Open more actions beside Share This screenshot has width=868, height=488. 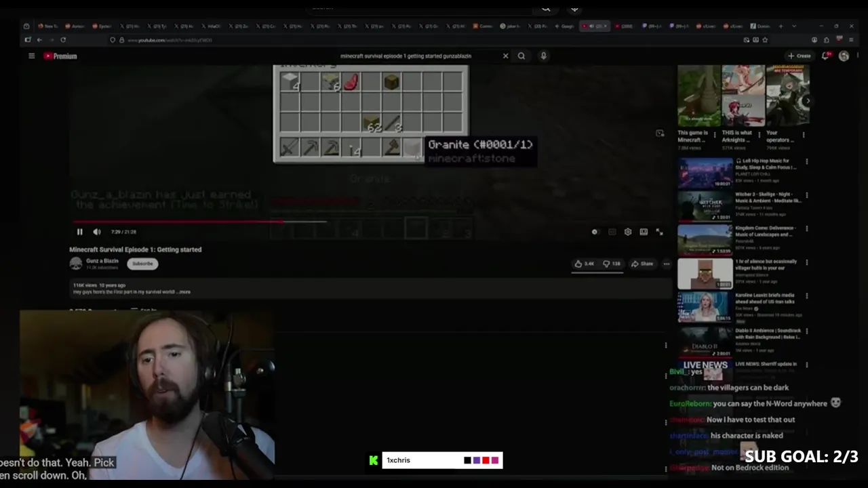pyautogui.click(x=667, y=264)
